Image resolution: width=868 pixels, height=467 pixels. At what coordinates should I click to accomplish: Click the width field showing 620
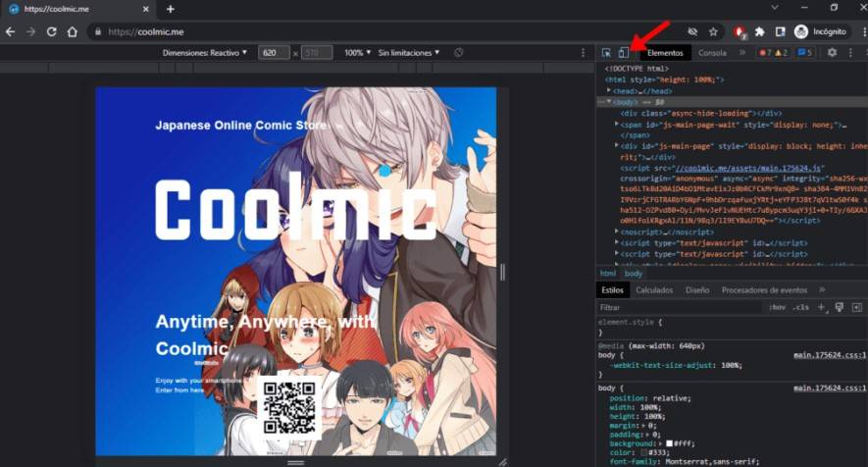click(x=274, y=53)
